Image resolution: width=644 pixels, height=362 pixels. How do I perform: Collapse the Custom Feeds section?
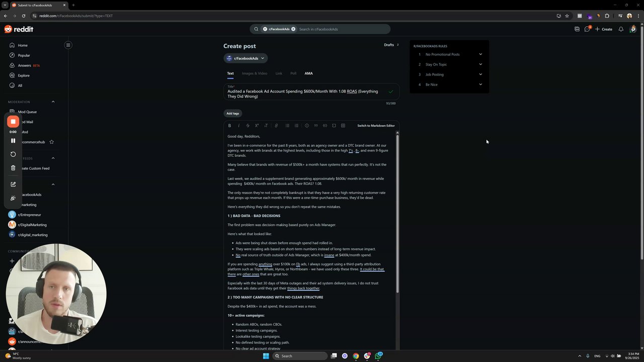pos(53,158)
